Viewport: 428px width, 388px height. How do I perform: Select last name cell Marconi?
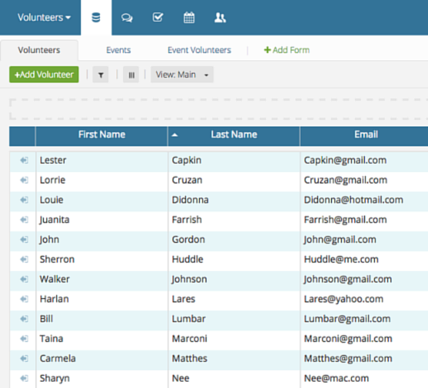234,339
